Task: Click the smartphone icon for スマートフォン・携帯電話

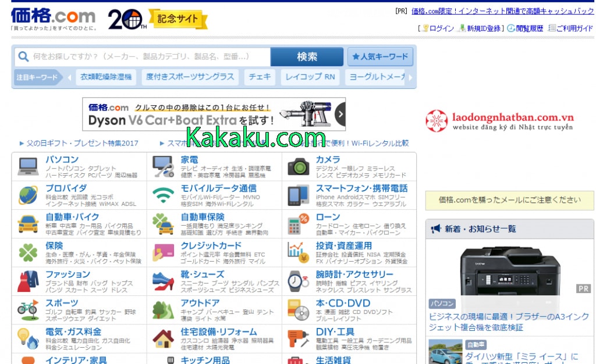Action: coord(298,195)
